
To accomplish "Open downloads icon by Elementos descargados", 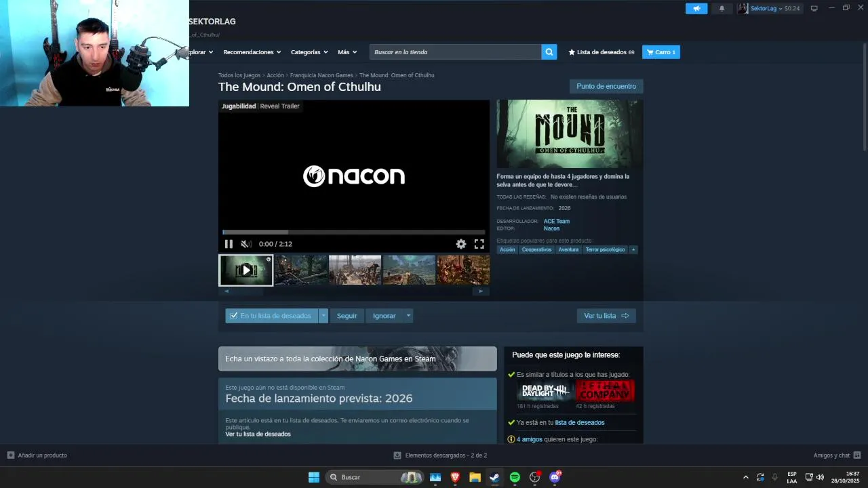I will tap(397, 455).
